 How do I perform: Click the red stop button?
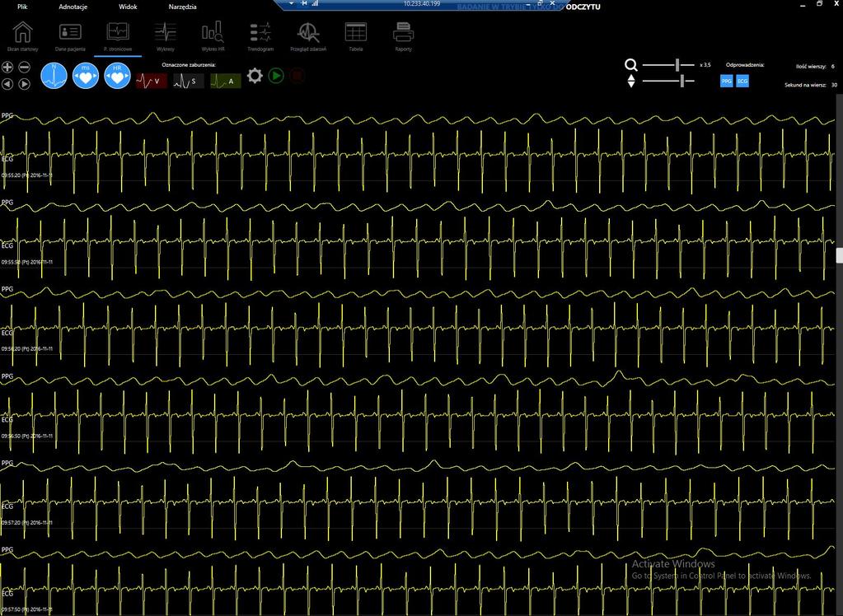(297, 76)
